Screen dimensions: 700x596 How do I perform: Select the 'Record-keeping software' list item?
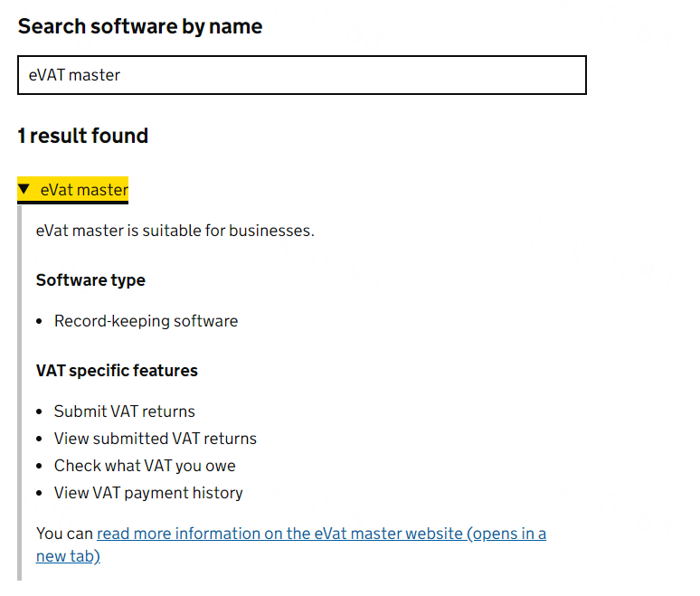point(146,321)
